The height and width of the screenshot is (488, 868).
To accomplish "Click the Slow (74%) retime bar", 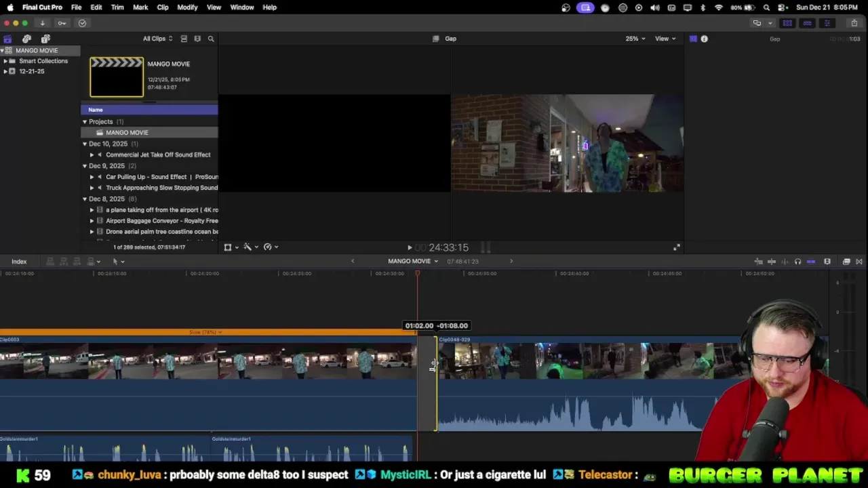I will pyautogui.click(x=208, y=332).
